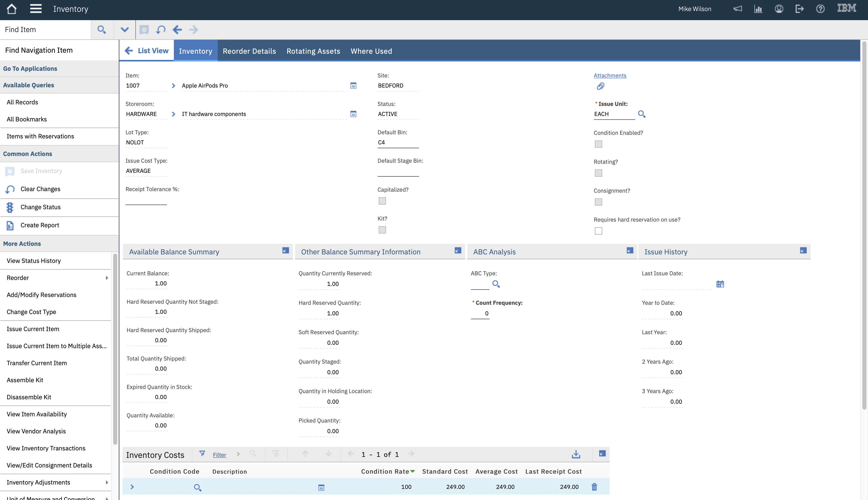Toggle the Kit? checkbox
Screen dimensions: 868x500
pyautogui.click(x=382, y=230)
